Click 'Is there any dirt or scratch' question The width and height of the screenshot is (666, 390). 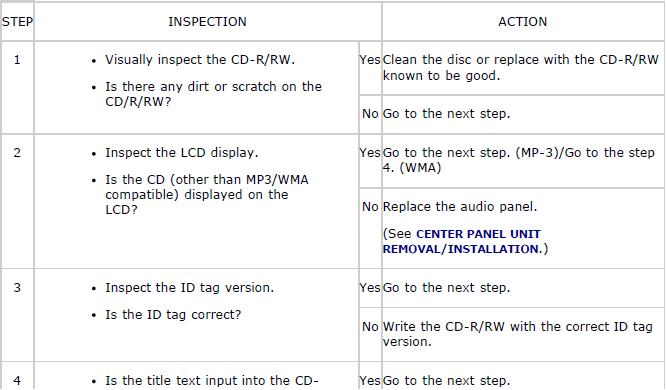coord(214,94)
